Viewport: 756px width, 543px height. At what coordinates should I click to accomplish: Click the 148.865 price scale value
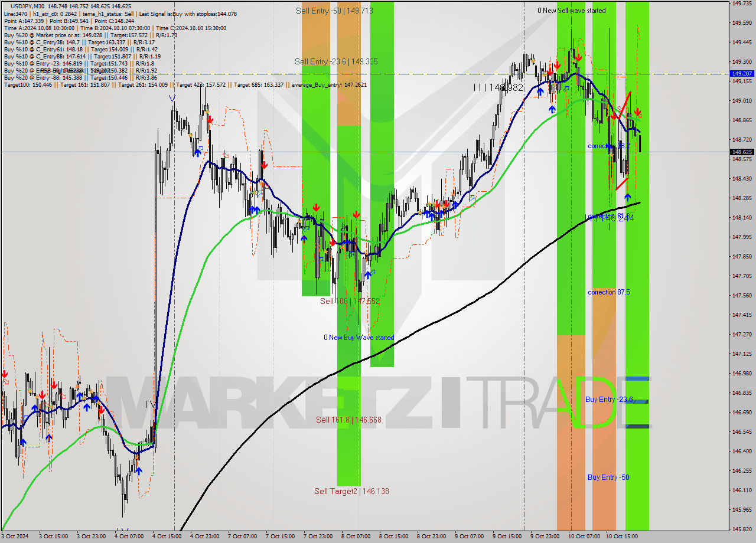(742, 120)
